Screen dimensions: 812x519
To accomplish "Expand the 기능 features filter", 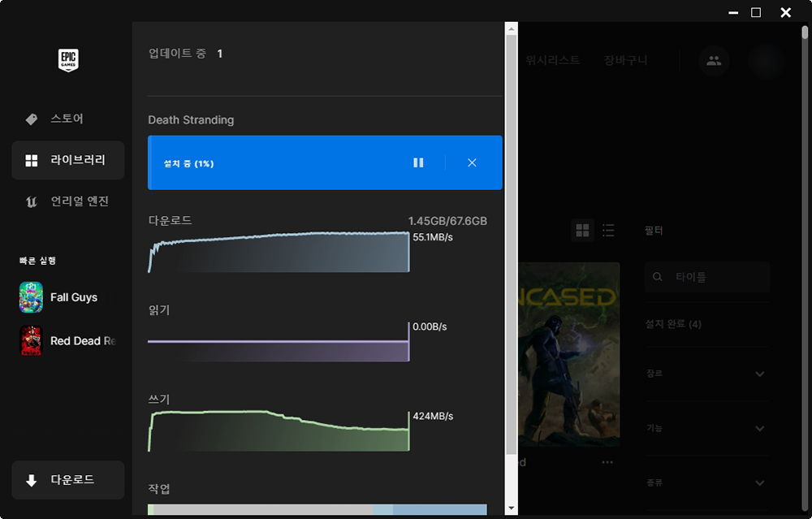I will (x=707, y=428).
